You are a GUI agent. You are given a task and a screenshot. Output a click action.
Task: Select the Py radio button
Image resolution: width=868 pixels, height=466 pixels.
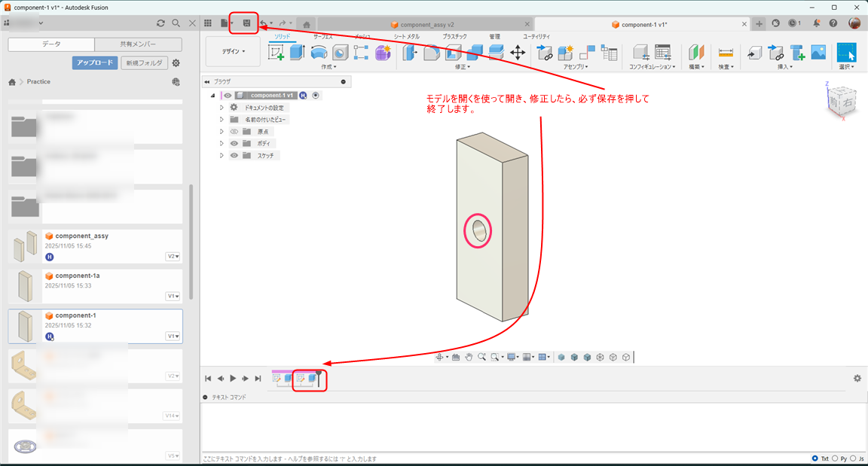click(x=835, y=458)
